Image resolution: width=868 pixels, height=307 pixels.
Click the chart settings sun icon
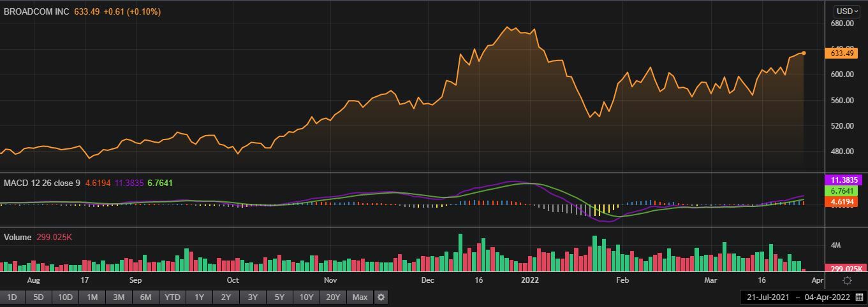847,280
